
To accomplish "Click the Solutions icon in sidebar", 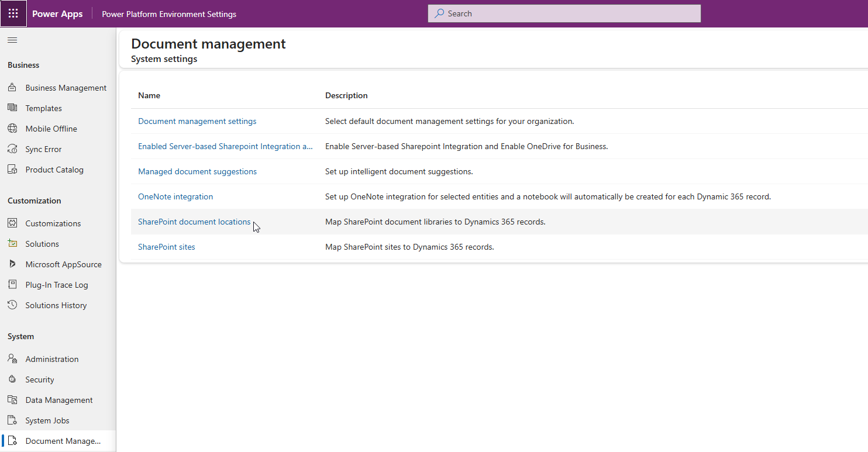I will tap(12, 244).
